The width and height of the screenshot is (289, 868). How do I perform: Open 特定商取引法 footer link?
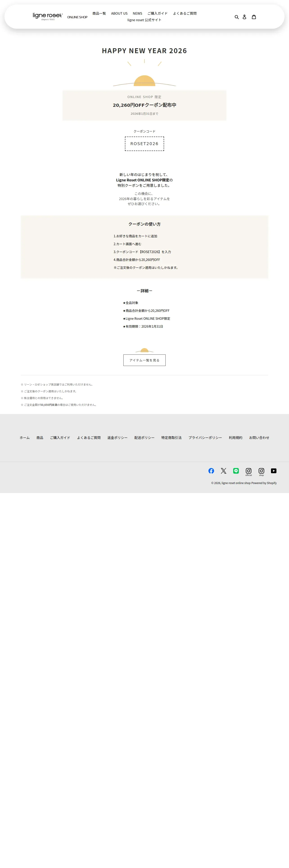(171, 438)
